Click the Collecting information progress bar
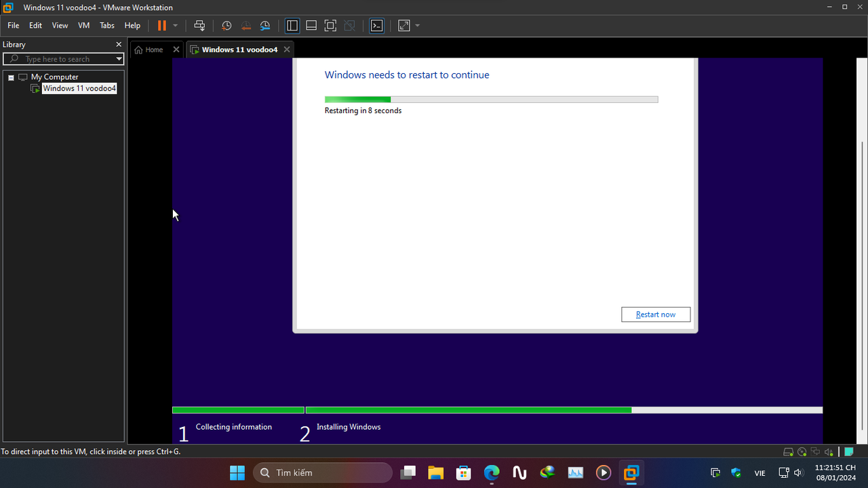The image size is (868, 488). point(238,410)
